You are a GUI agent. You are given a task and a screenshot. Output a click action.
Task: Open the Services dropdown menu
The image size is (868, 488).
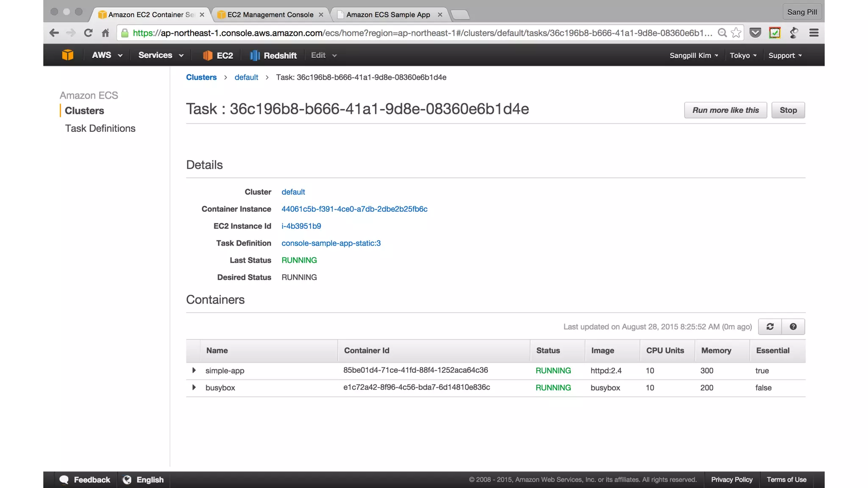[161, 55]
